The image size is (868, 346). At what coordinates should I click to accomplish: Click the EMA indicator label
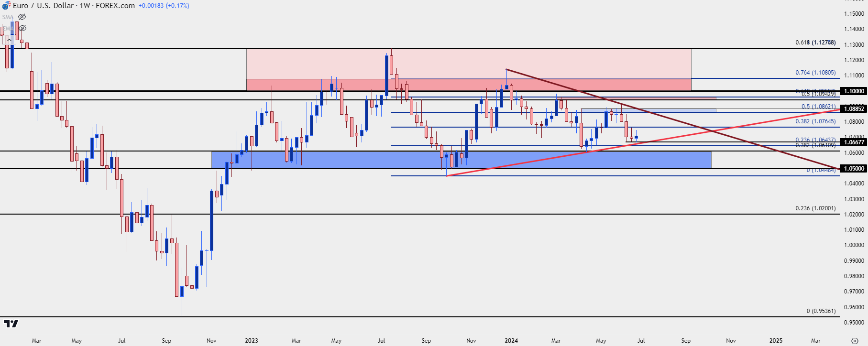tap(8, 29)
